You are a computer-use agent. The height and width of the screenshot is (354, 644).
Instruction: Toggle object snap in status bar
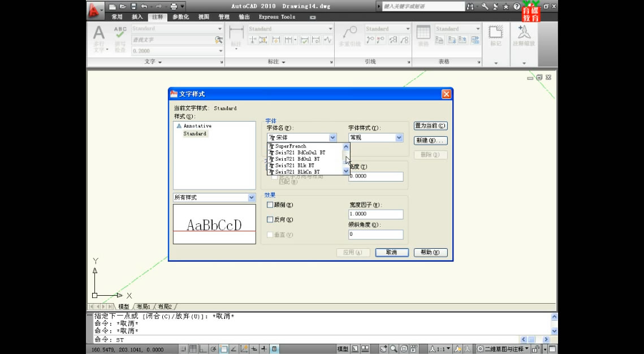[224, 349]
